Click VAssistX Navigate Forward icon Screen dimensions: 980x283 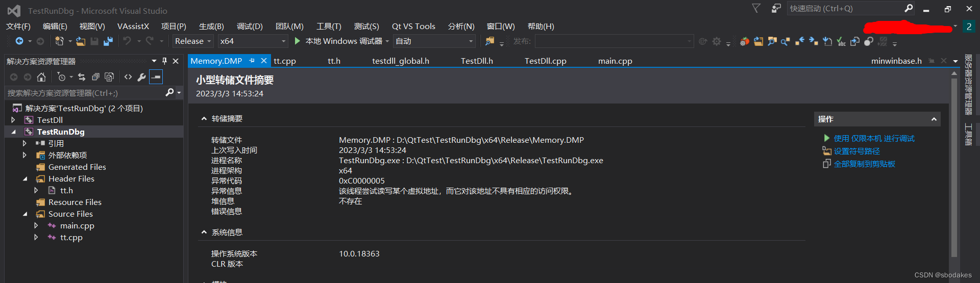pyautogui.click(x=814, y=41)
